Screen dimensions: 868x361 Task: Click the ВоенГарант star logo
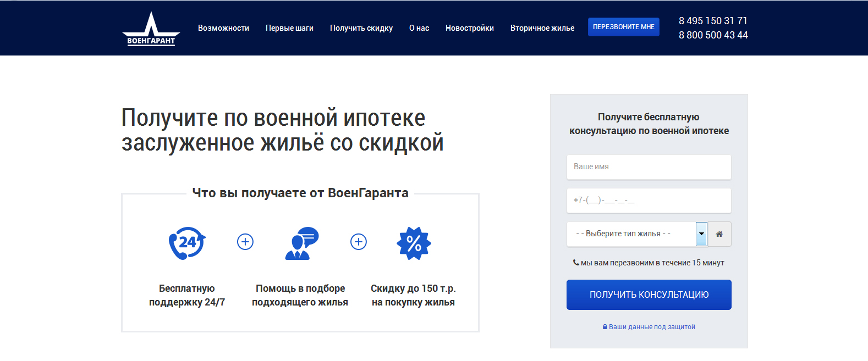[151, 29]
